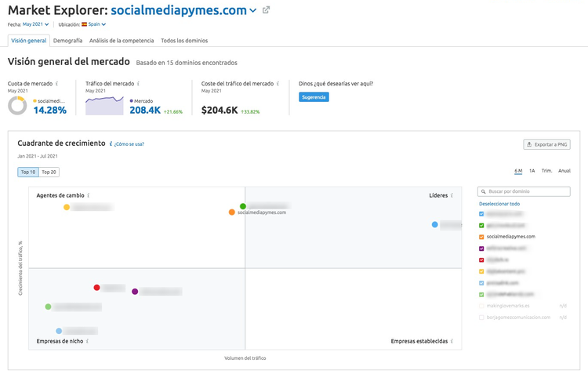Click the dark green dot above socialmediapymes.com dot
588x374 pixels.
(x=243, y=206)
